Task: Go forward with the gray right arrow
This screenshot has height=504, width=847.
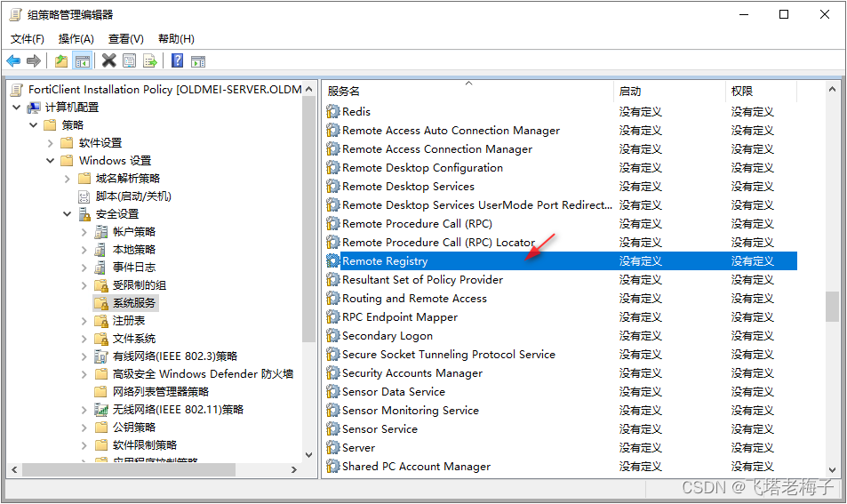Action: click(x=34, y=61)
